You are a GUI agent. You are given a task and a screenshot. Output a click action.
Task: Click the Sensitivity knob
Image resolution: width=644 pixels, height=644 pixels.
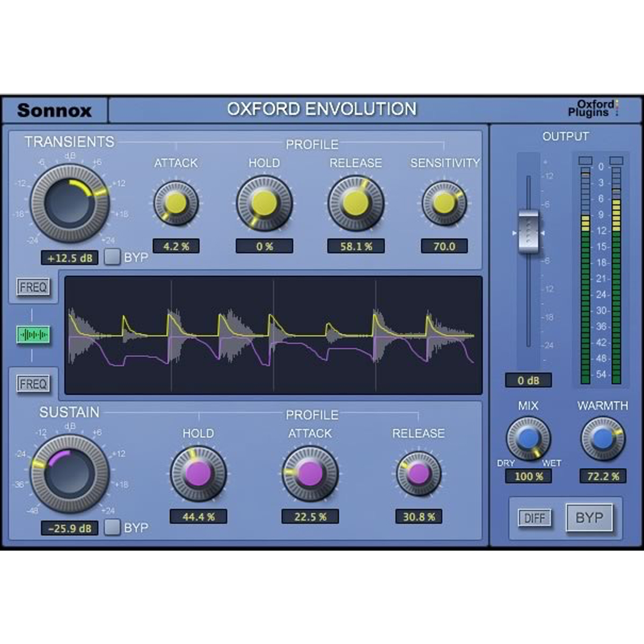pos(444,203)
